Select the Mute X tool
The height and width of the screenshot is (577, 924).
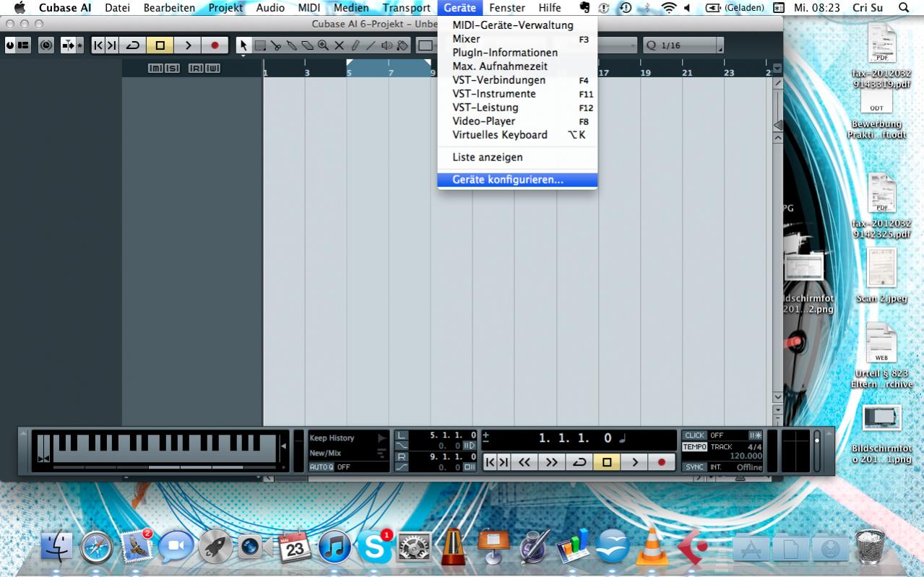pyautogui.click(x=339, y=45)
